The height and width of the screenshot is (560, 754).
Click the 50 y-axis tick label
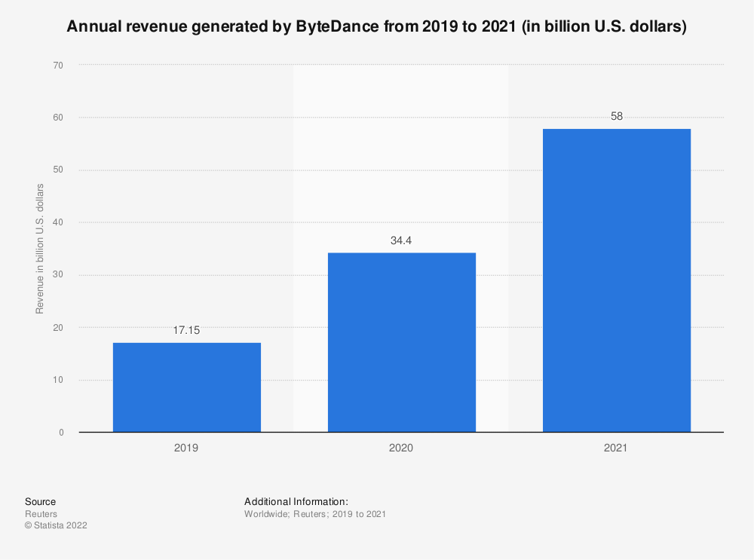click(x=58, y=170)
